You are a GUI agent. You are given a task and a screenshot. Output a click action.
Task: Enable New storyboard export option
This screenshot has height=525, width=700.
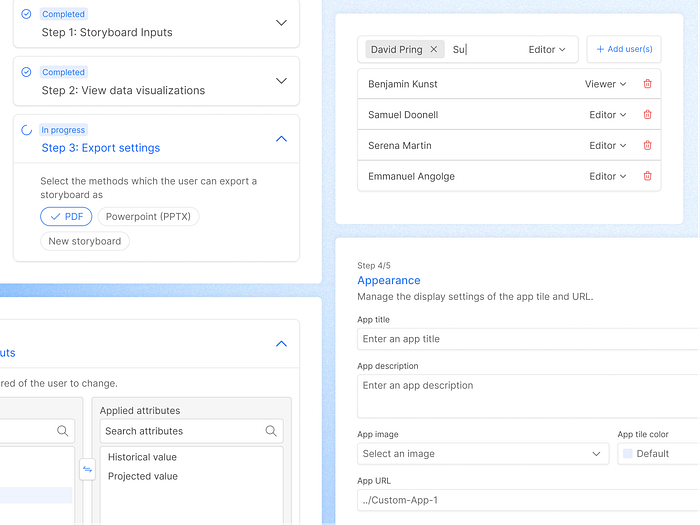(85, 241)
